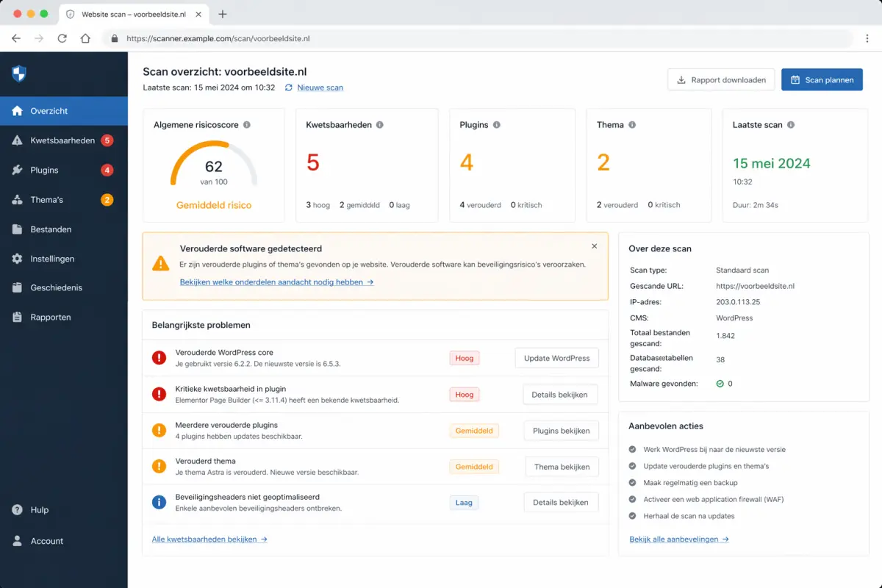This screenshot has height=588, width=882.
Task: Click Update WordPress button
Action: 556,358
